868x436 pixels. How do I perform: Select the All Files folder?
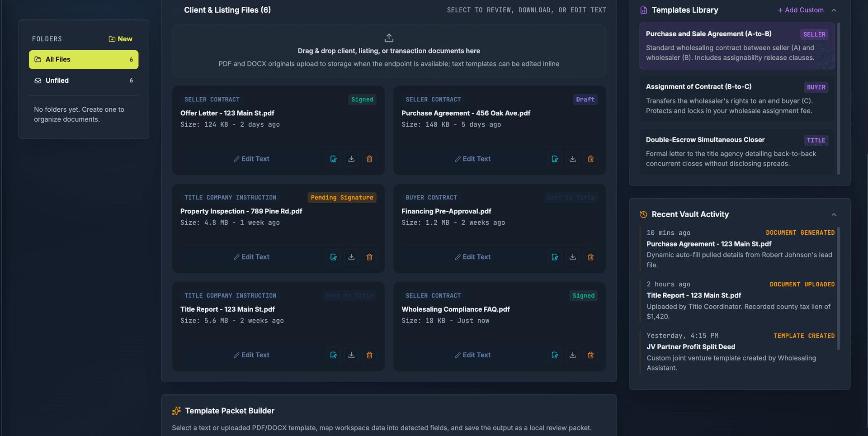point(84,59)
